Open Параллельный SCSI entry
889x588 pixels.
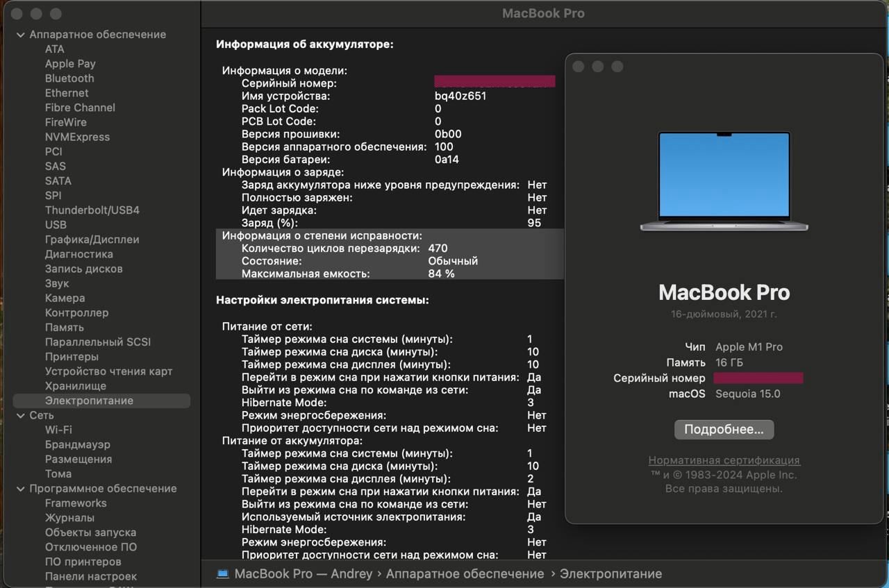98,342
